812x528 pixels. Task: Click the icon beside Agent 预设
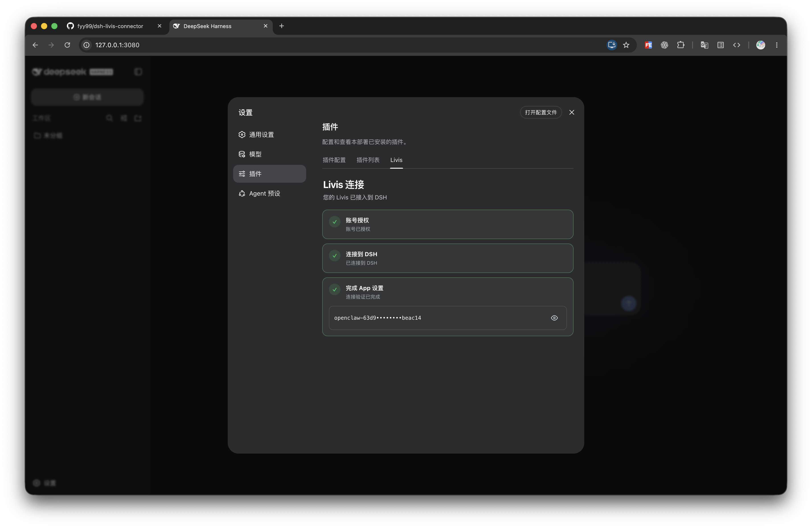coord(242,193)
